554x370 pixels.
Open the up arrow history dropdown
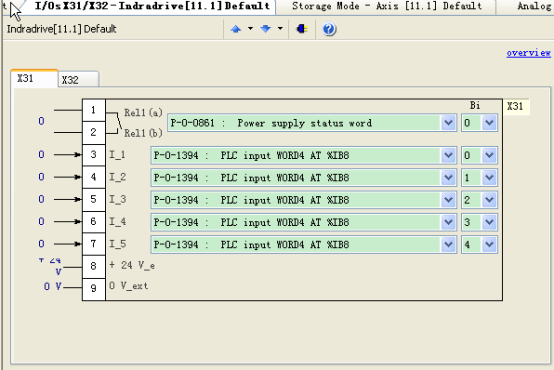point(250,29)
